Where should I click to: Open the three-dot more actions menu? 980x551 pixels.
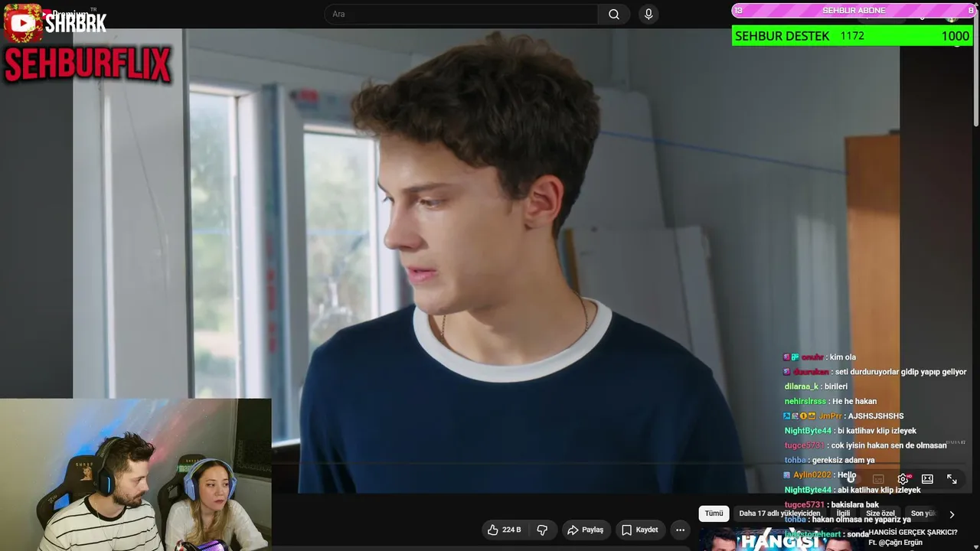click(680, 530)
